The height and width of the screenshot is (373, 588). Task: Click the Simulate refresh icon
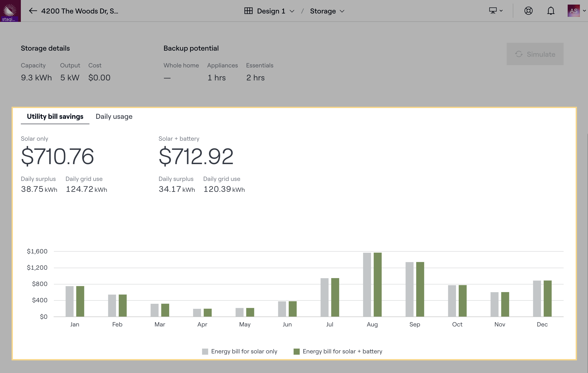[x=519, y=54]
